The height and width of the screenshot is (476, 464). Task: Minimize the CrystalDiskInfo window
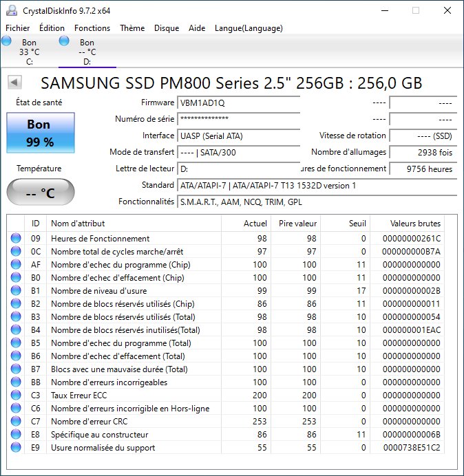[x=385, y=10]
